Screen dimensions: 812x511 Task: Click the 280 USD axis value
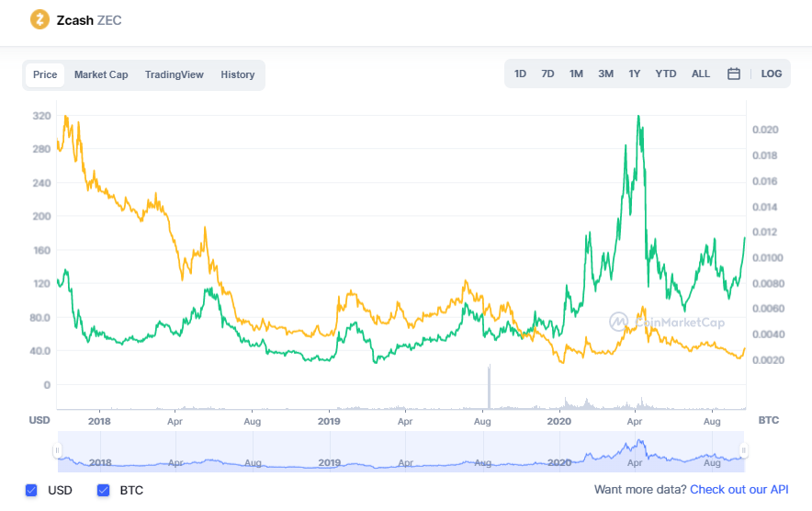[x=41, y=149]
